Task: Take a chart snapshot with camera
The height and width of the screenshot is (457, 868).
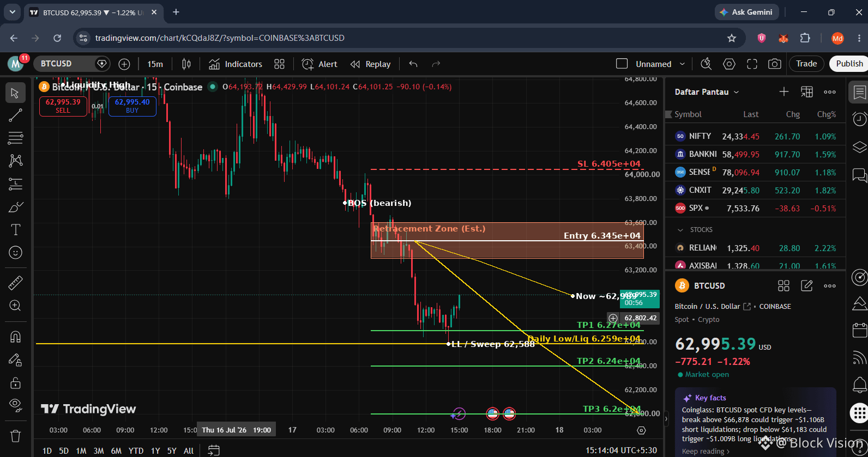Action: (774, 64)
